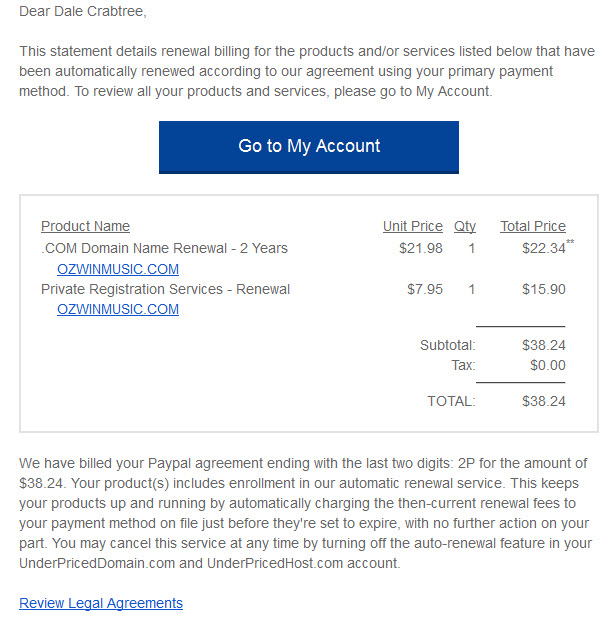
Task: Click the TOTAL label
Action: tap(451, 401)
